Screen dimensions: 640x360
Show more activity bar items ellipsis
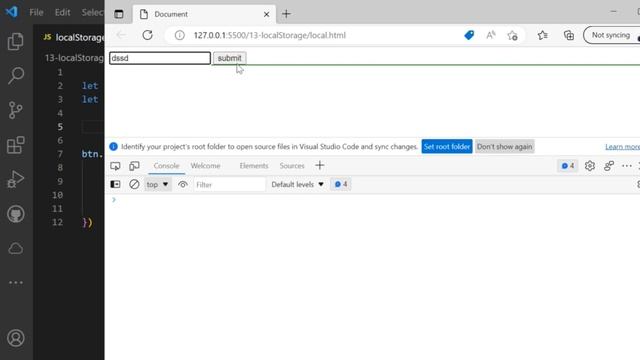[x=16, y=282]
